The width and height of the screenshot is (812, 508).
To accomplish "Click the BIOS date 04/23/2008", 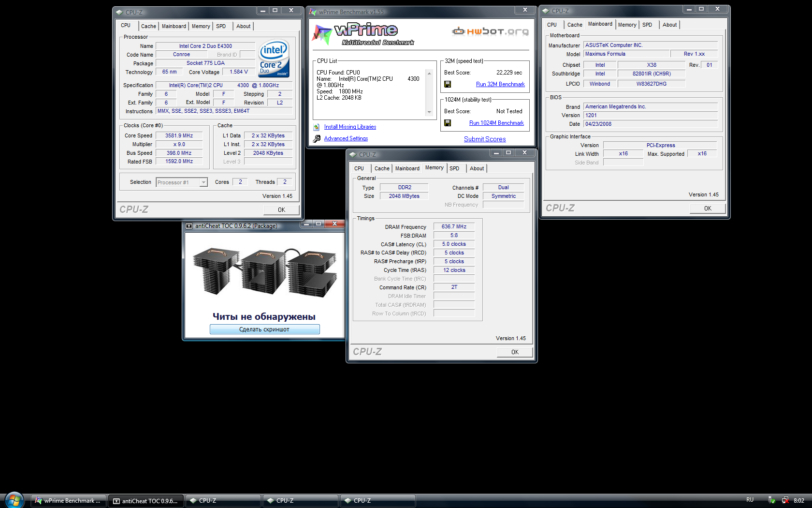I will [x=651, y=124].
